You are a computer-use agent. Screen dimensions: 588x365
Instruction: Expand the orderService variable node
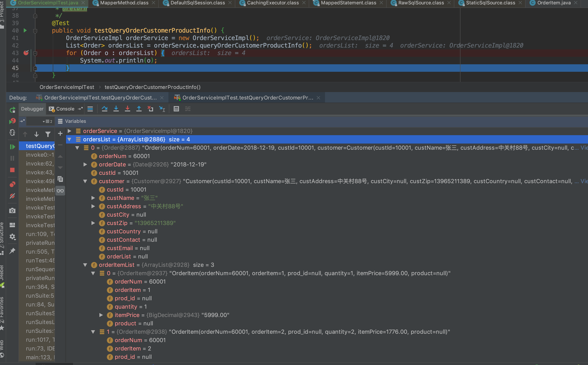click(69, 131)
